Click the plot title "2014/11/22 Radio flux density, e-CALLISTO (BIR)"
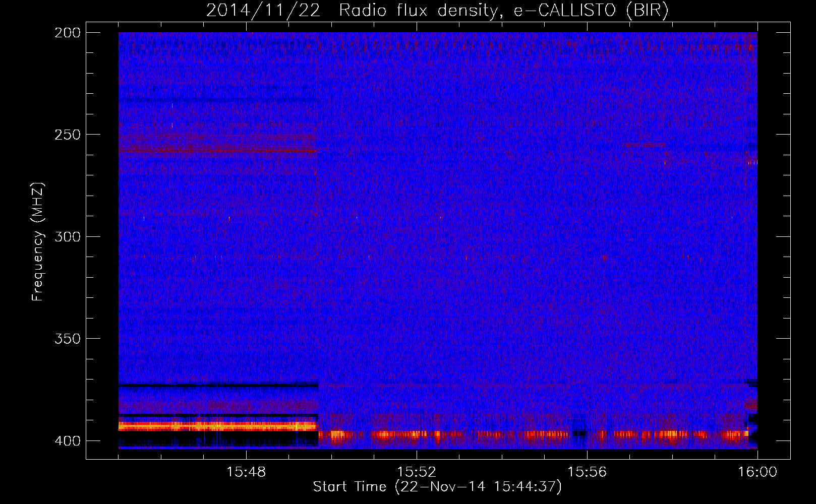Screen dimensions: 816x504 [x=437, y=11]
